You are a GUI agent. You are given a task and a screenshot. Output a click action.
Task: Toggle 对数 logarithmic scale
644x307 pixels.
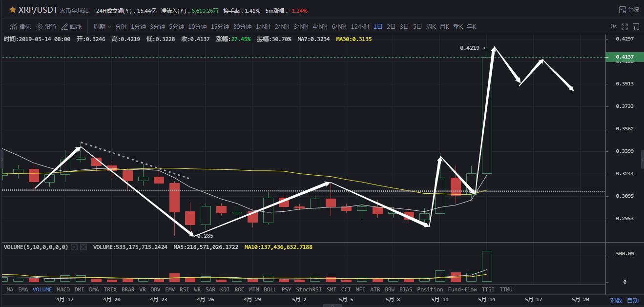point(617,300)
